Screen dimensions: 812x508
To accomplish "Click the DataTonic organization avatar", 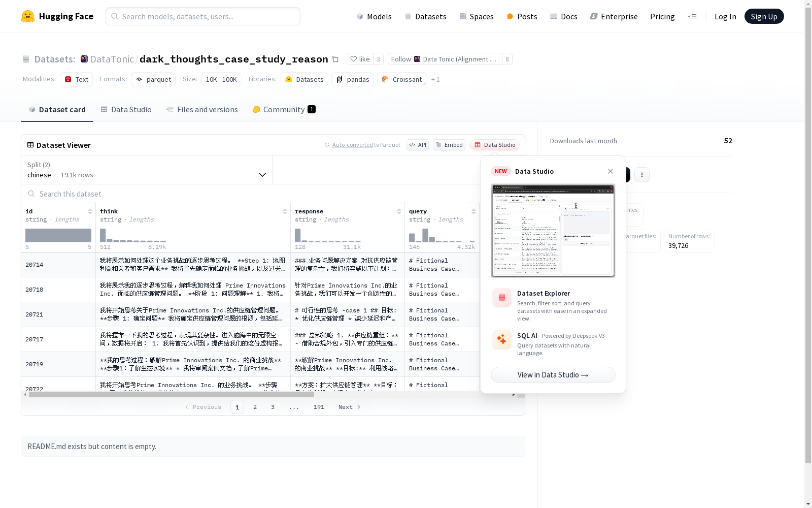I will point(84,59).
